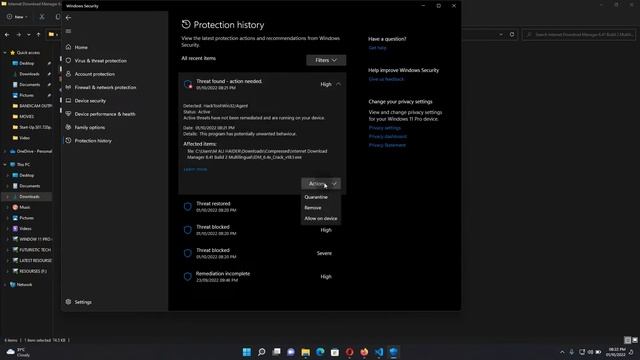Viewport: 640px width, 360px height.
Task: Expand the Threat blocked High severity entry
Action: [x=262, y=230]
